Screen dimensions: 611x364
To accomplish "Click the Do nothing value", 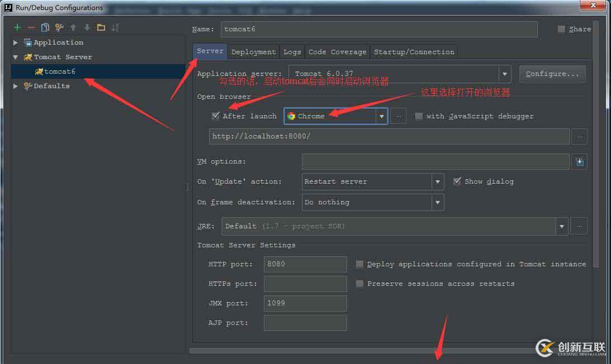I will [327, 203].
